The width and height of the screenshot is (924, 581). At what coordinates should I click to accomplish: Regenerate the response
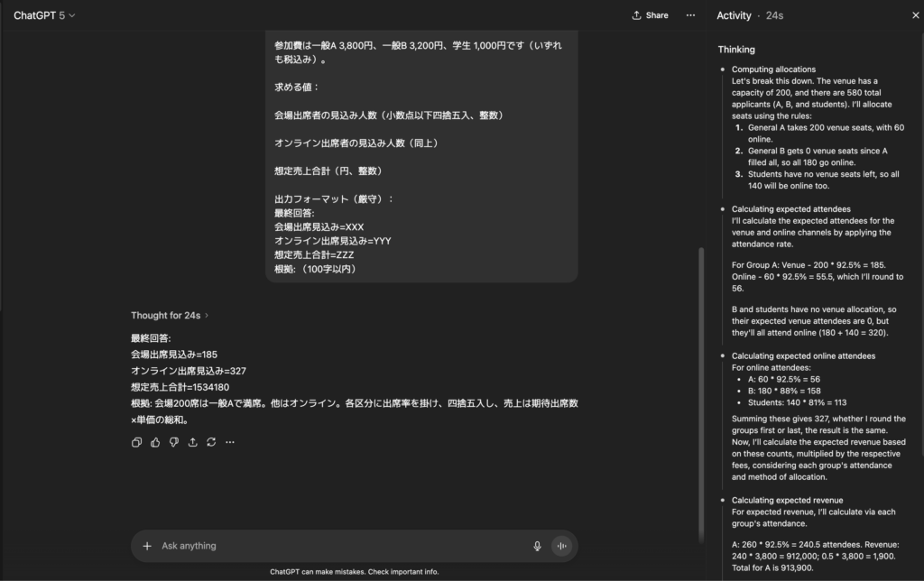click(211, 442)
